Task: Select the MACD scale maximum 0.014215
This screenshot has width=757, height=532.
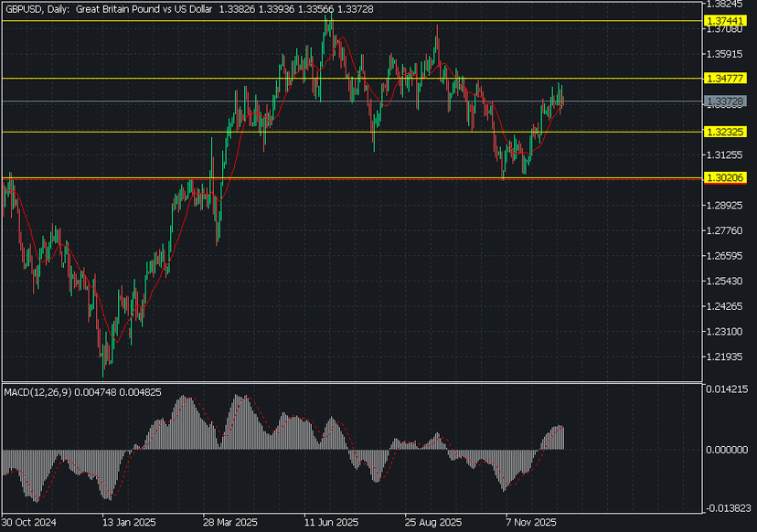Action: (x=729, y=389)
